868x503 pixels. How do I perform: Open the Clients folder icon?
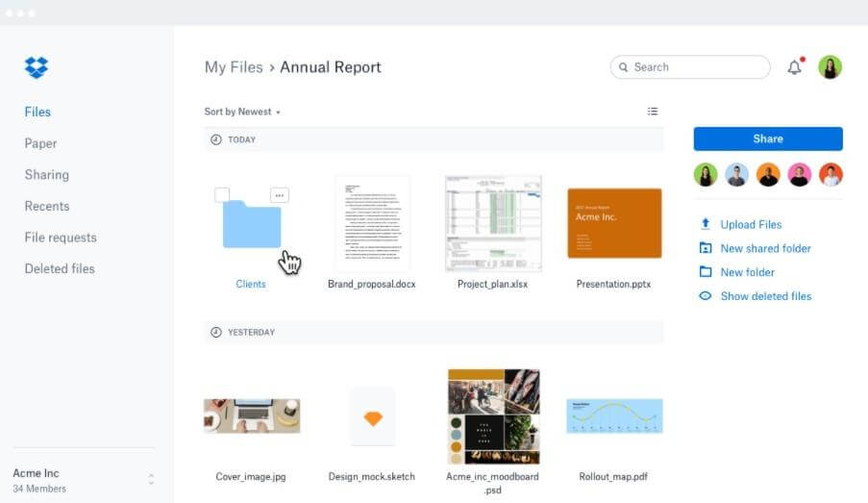pos(252,224)
